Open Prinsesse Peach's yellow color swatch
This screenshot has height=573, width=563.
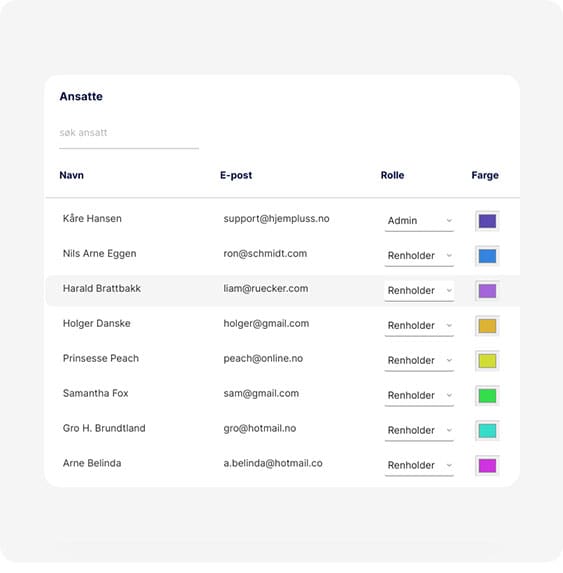[x=487, y=361]
